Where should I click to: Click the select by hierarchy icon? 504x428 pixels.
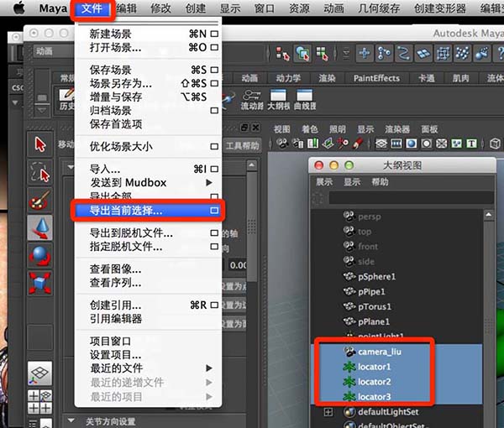282,53
